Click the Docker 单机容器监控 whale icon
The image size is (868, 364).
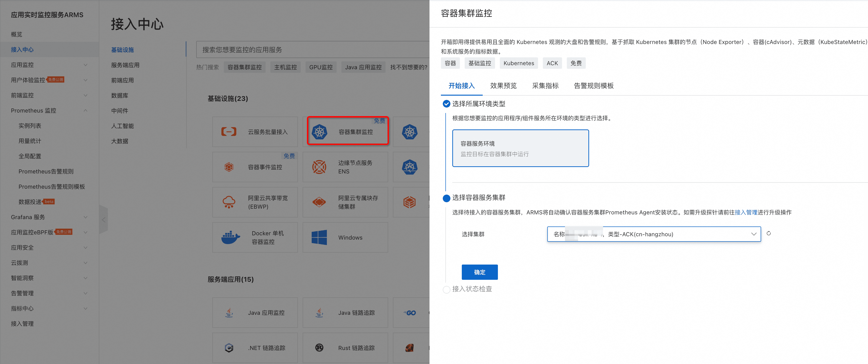click(230, 237)
